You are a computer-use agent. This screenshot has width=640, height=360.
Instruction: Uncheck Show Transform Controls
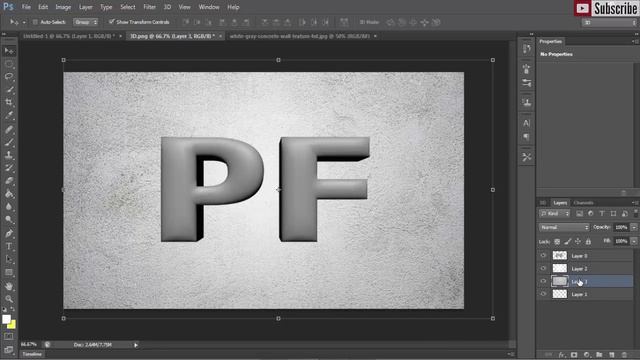click(x=111, y=22)
